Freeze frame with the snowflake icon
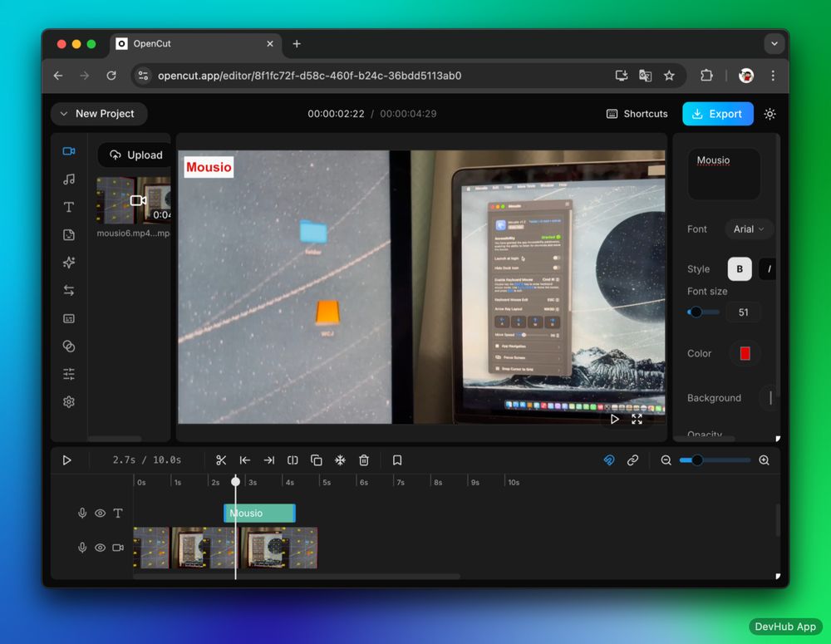Viewport: 831px width, 644px height. pos(340,460)
